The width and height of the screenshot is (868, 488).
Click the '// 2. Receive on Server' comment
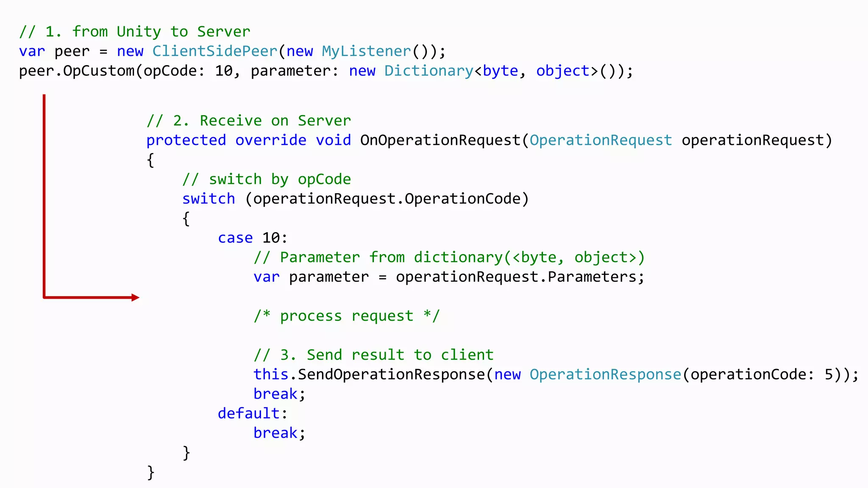[x=249, y=121]
